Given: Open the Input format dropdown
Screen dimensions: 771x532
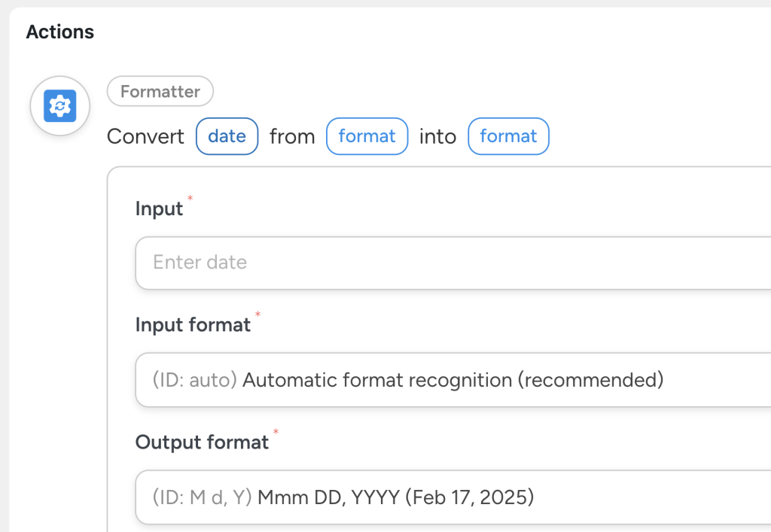Looking at the screenshot, I should point(452,380).
